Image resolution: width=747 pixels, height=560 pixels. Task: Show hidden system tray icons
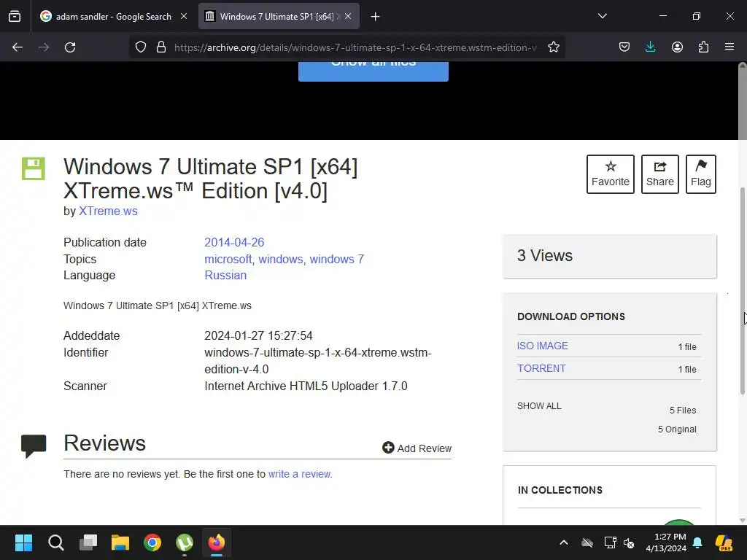point(564,542)
